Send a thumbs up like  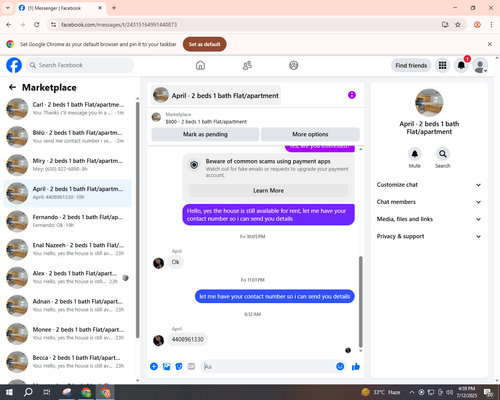[356, 366]
